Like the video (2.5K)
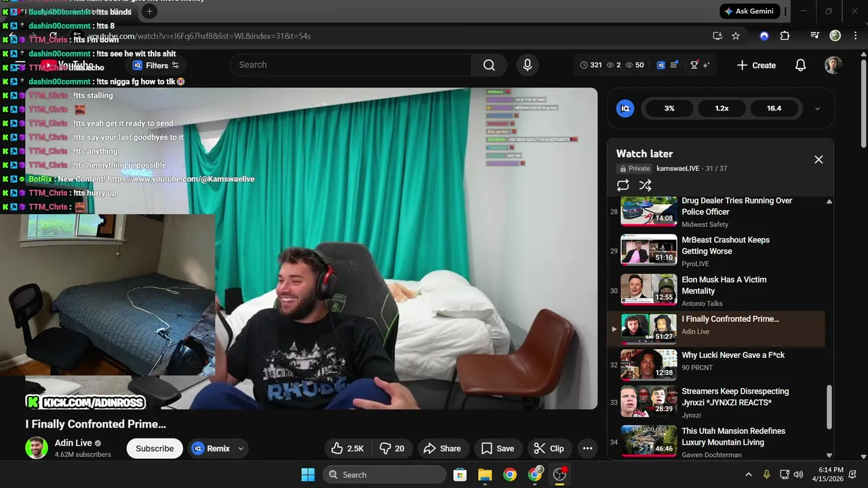This screenshot has width=868, height=488. point(347,449)
